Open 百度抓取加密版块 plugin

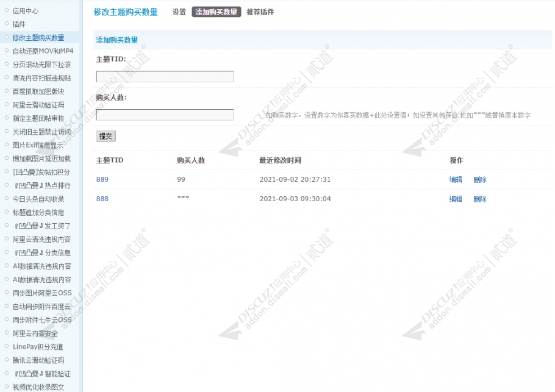pyautogui.click(x=38, y=91)
